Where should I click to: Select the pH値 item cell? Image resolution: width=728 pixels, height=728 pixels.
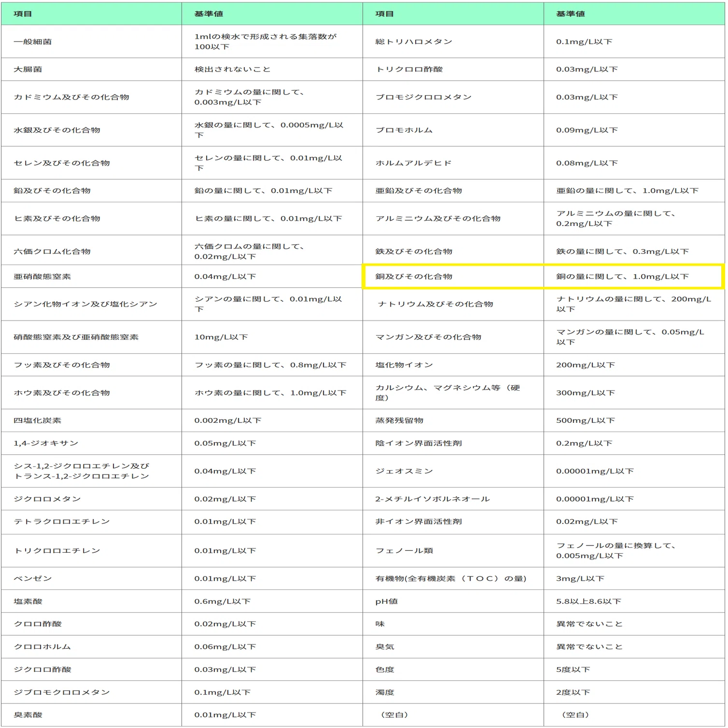click(x=453, y=602)
